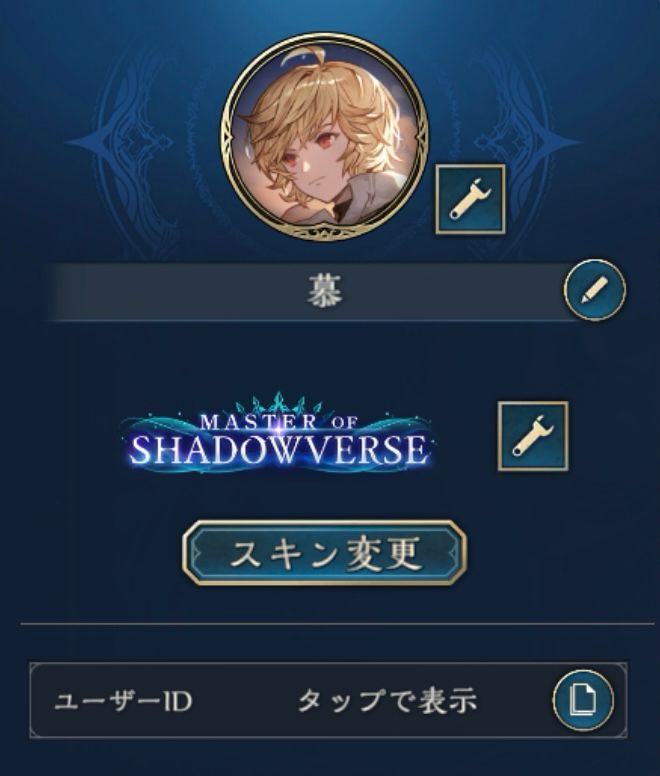Open avatar icon settings via wrench
660x776 pixels.
(470, 199)
